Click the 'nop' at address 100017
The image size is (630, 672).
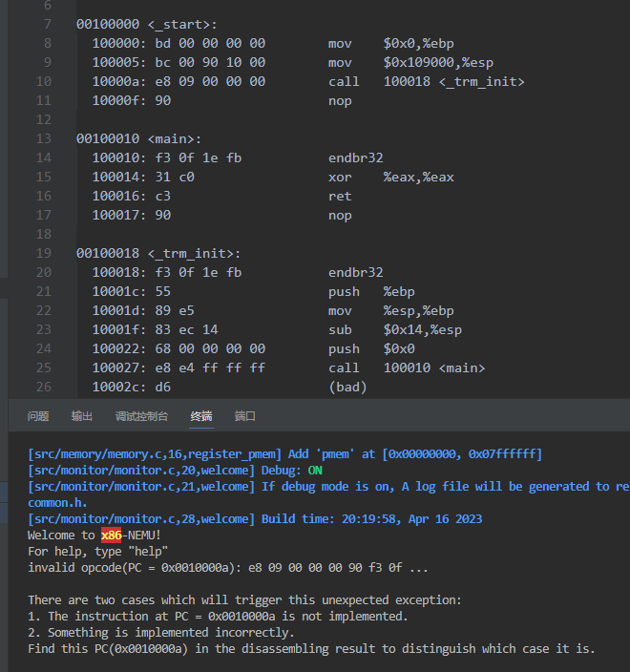(340, 216)
